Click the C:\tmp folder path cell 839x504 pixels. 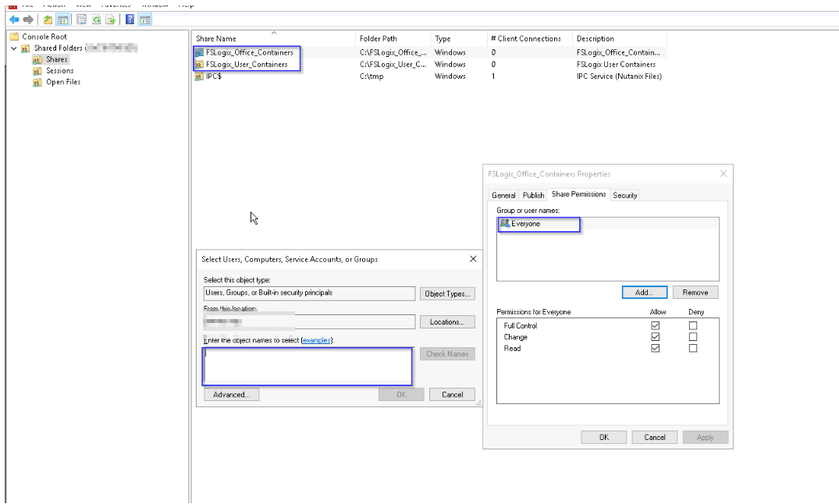coord(372,76)
